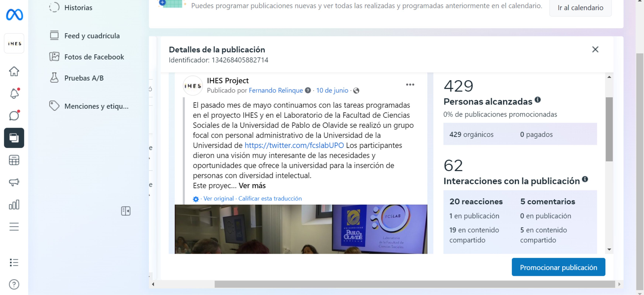Open inbox messages bubble icon
This screenshot has height=295, width=644.
14,115
